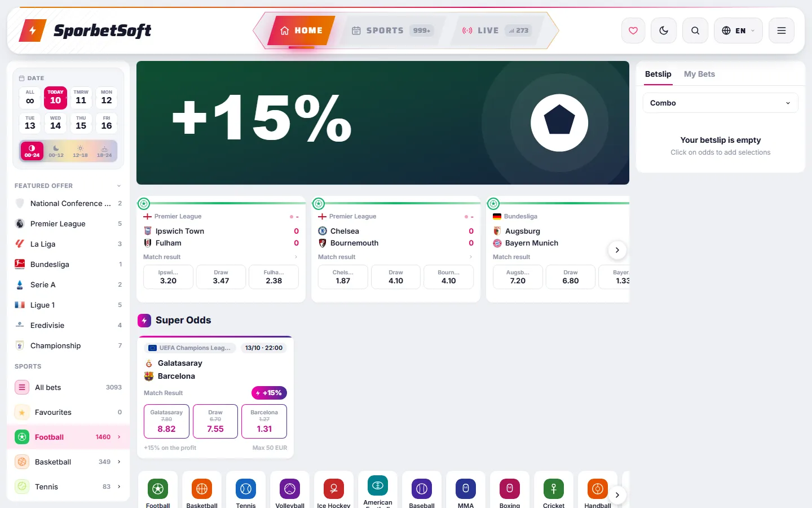The width and height of the screenshot is (812, 508).
Task: Select FRI 16 date filter
Action: 107,123
